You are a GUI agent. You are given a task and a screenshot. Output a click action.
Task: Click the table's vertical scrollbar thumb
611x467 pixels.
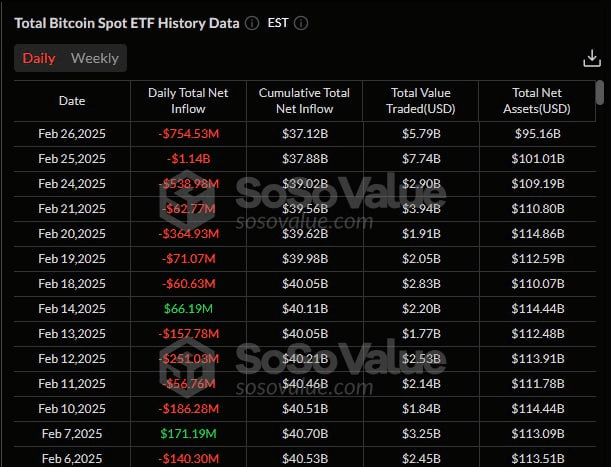(x=599, y=92)
